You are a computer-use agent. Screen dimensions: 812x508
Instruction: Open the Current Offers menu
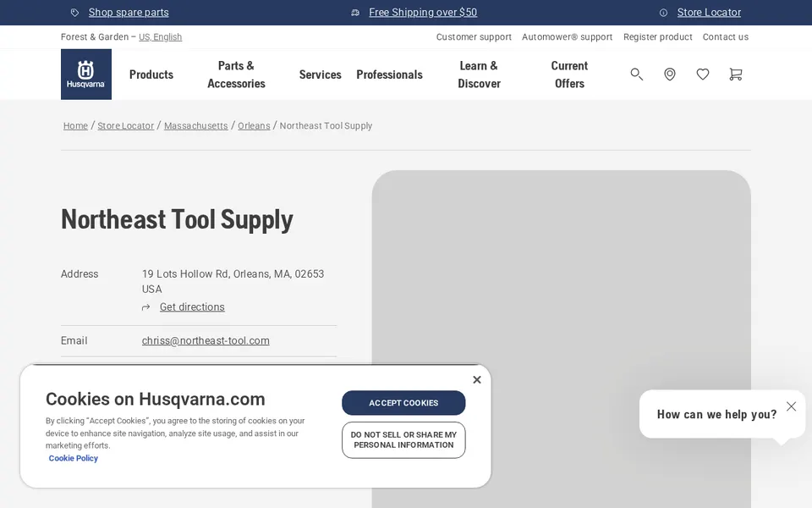point(569,75)
